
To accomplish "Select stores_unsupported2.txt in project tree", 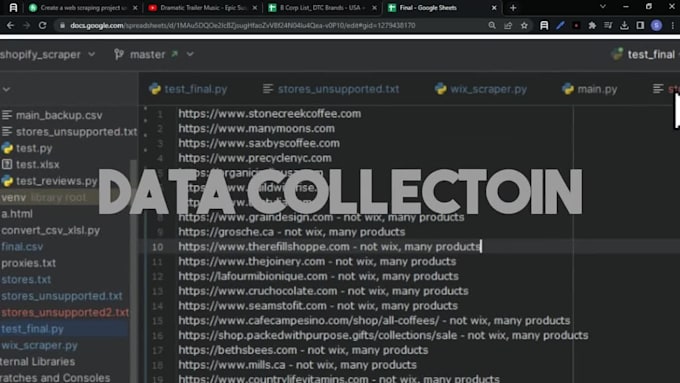I will coord(65,312).
